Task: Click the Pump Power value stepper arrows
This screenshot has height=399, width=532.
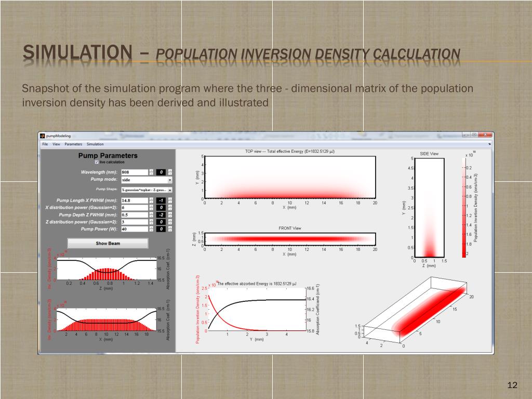Action: pyautogui.click(x=151, y=229)
